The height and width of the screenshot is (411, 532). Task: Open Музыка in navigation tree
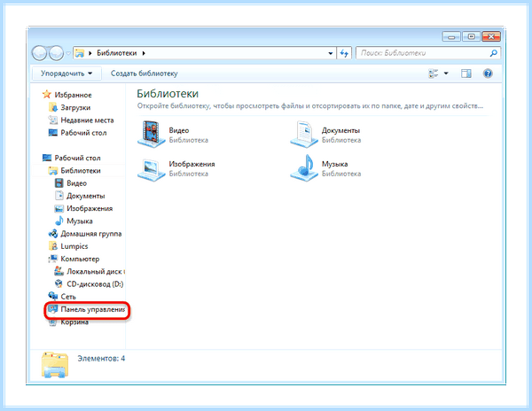80,221
